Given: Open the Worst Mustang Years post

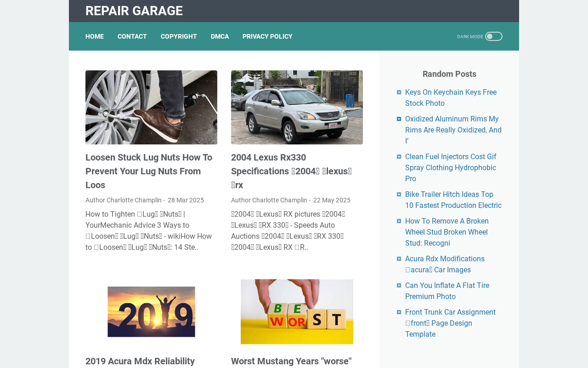Looking at the screenshot, I should click(291, 361).
